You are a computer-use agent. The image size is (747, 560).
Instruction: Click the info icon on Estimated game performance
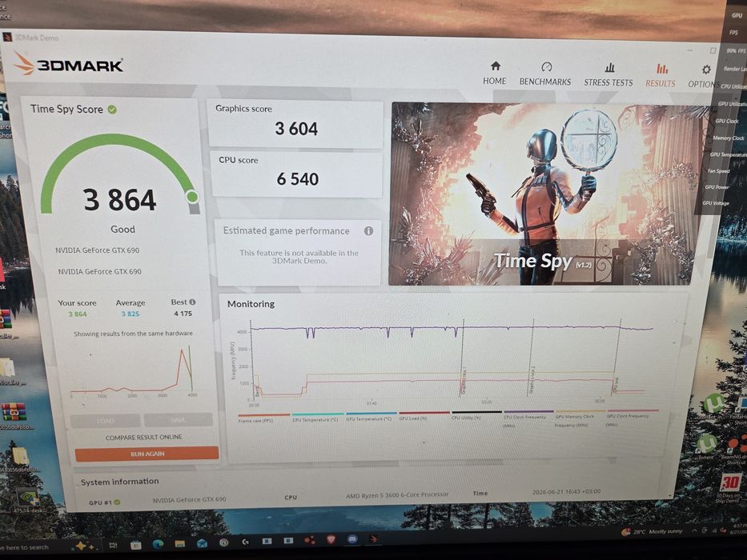point(368,231)
